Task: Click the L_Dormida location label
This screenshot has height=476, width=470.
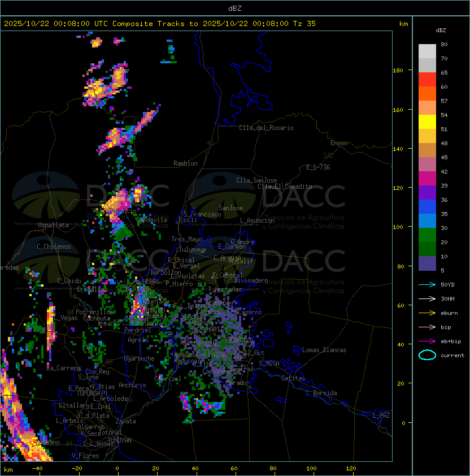Action: tap(321, 393)
